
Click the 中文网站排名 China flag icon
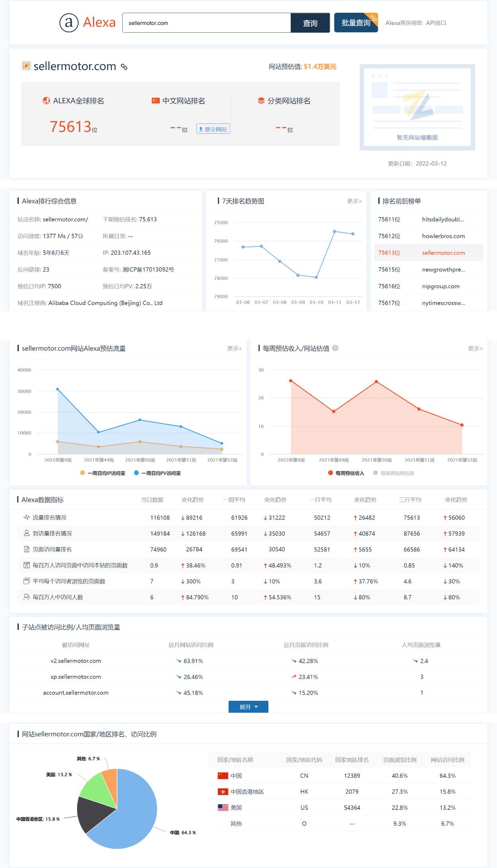click(x=156, y=101)
